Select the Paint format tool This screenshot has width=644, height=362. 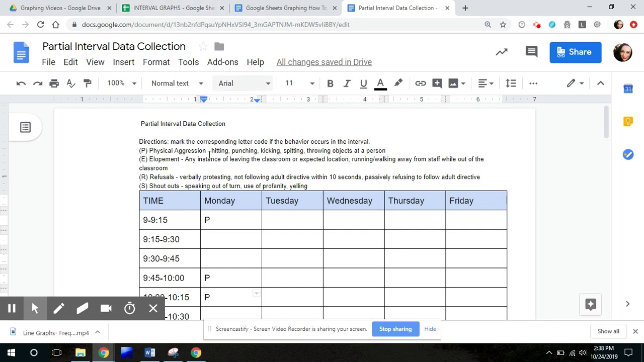pos(88,83)
